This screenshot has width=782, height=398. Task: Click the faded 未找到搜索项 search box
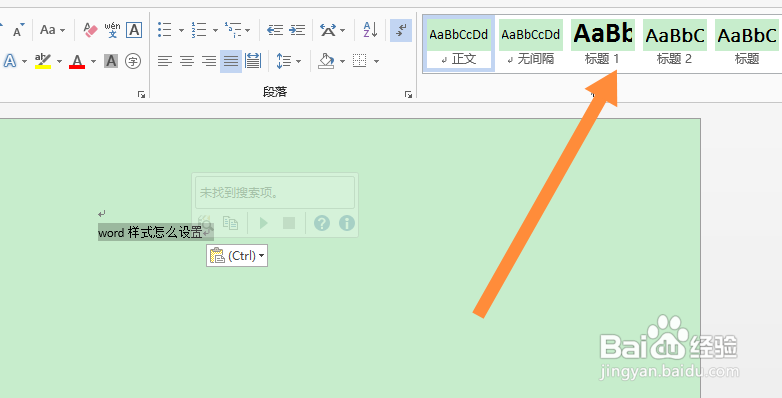pos(275,193)
